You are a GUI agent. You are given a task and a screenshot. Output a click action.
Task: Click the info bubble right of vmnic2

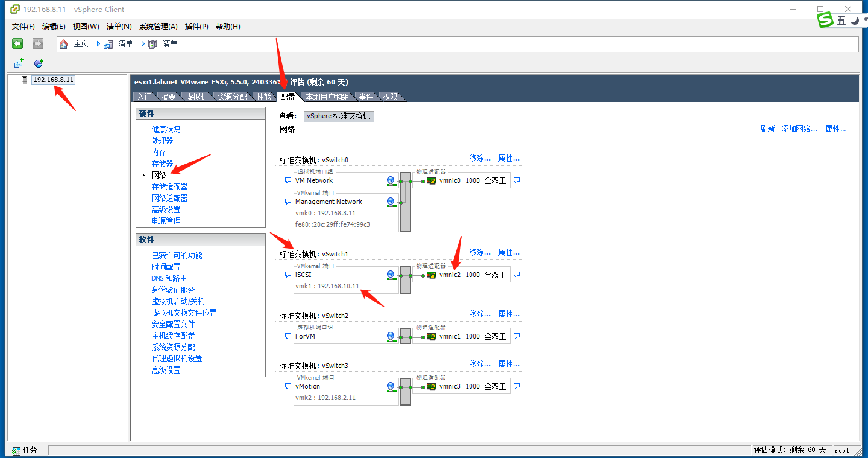(516, 275)
